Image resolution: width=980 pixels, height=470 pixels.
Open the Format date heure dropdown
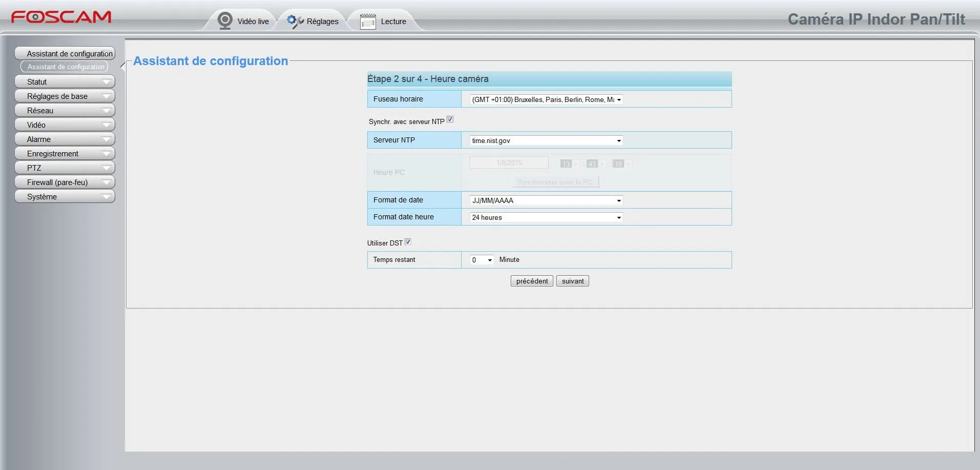[546, 217]
